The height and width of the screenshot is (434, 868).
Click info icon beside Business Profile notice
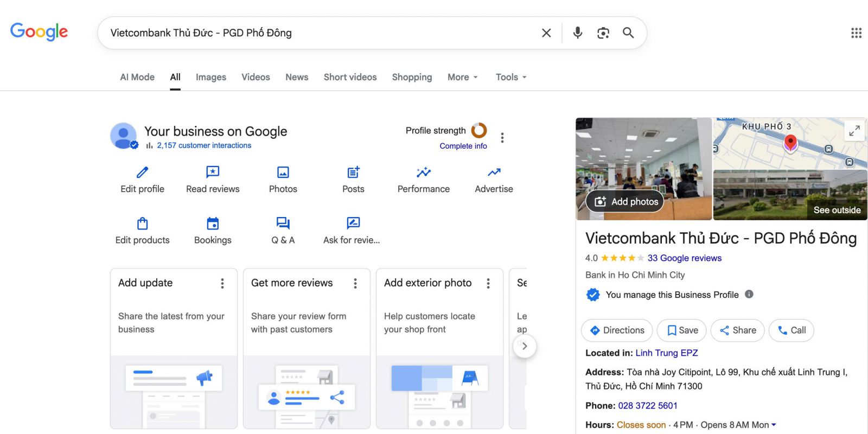point(749,294)
